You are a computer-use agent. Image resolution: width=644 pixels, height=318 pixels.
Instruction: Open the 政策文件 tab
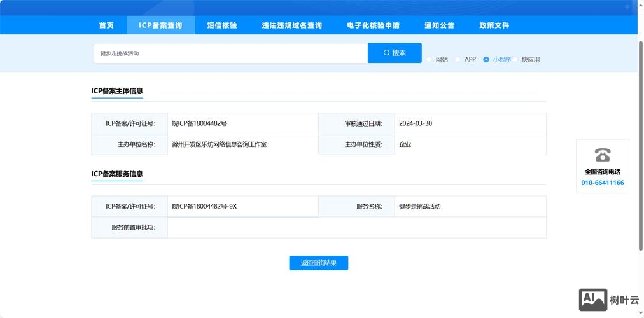point(494,25)
